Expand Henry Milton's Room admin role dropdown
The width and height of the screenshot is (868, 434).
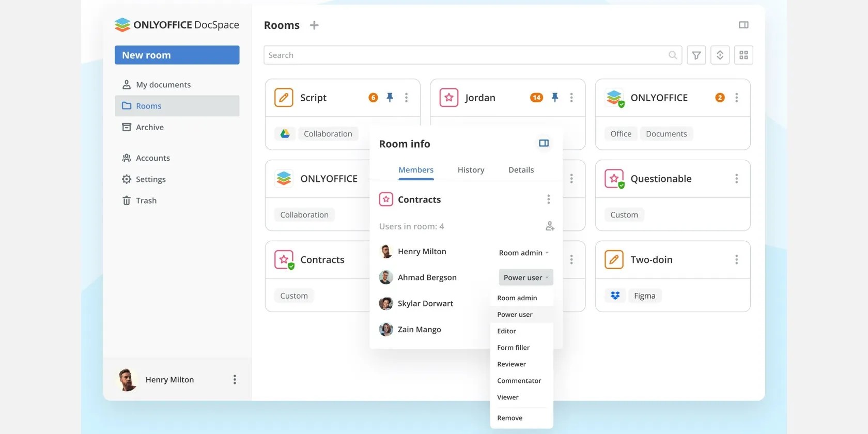click(524, 253)
